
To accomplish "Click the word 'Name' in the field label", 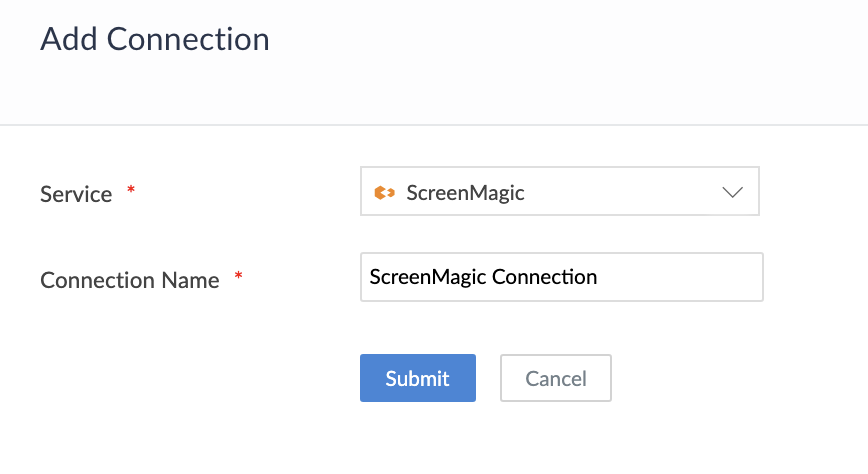I will pyautogui.click(x=192, y=280).
